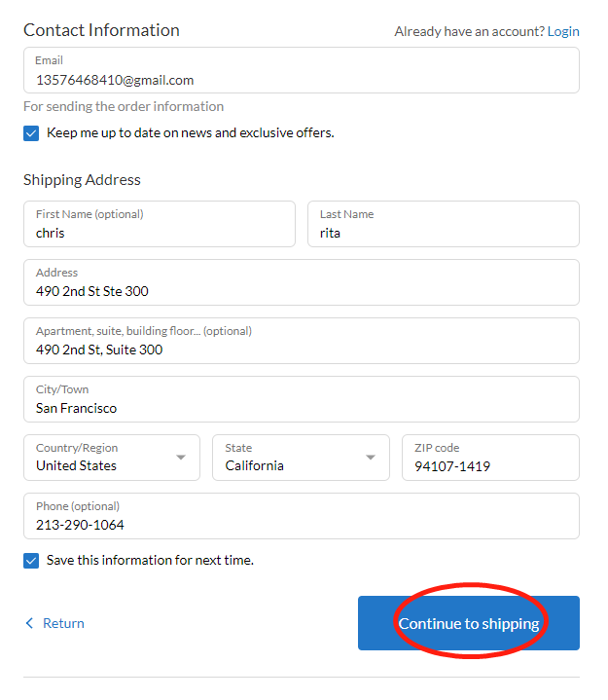Click the Save this information label text
Viewport: 608px width, 700px height.
coord(151,560)
